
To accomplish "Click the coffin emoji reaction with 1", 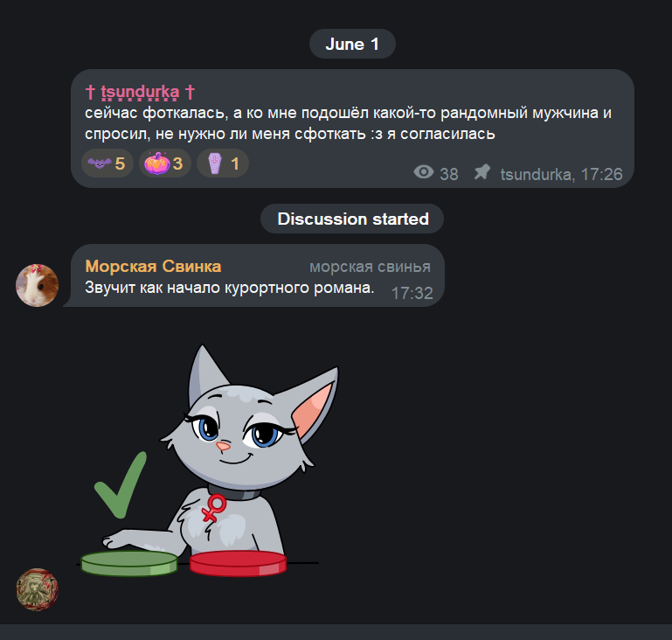I will (223, 163).
